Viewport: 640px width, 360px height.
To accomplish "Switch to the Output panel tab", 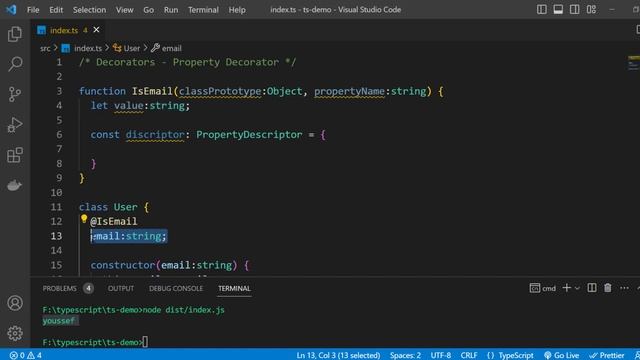I will point(121,289).
